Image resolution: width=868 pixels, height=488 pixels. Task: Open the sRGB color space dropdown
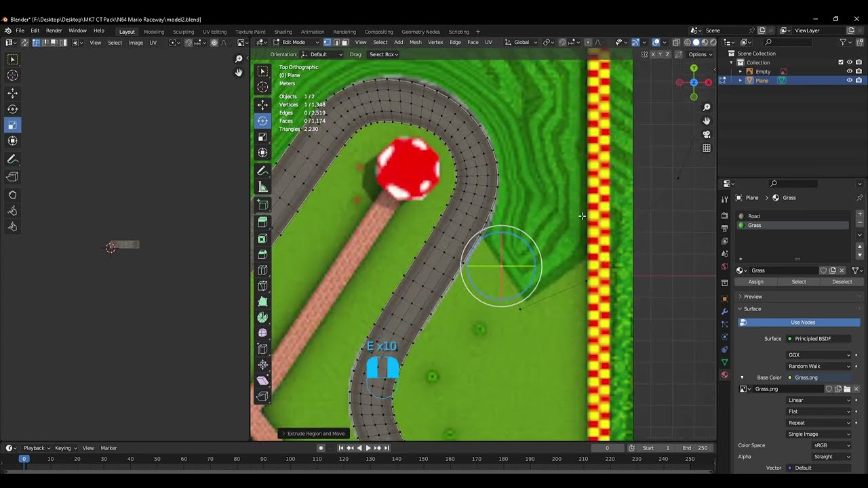(832, 445)
